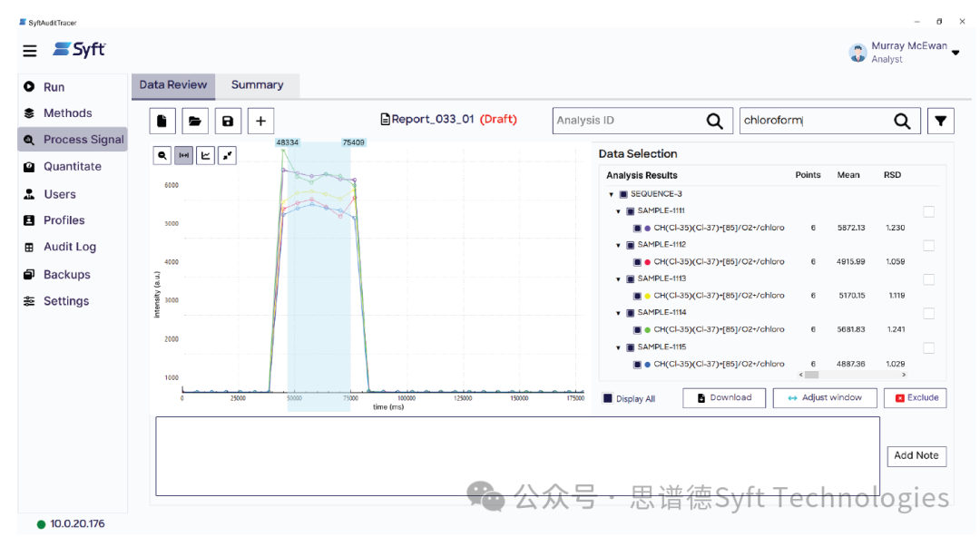Click the Download button
This screenshot has height=537, width=980.
click(x=724, y=397)
